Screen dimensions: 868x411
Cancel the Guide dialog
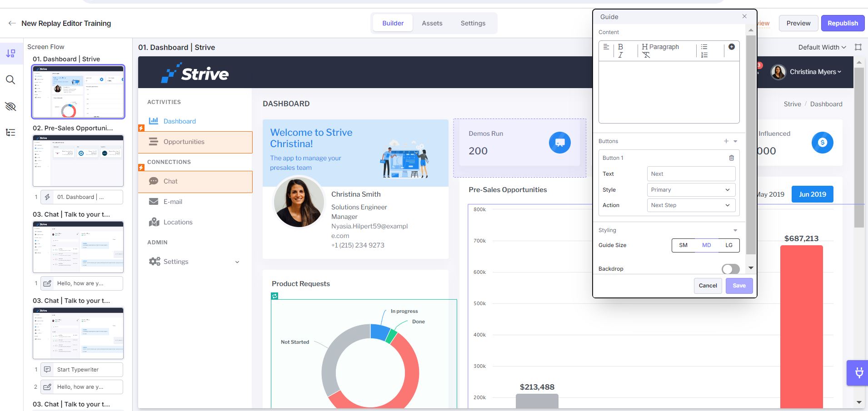pyautogui.click(x=708, y=286)
